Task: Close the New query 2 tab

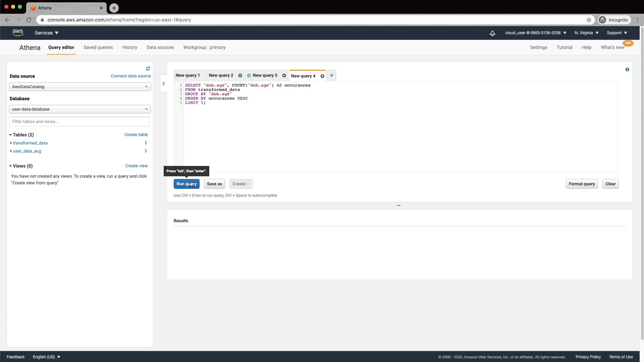Action: pyautogui.click(x=240, y=76)
